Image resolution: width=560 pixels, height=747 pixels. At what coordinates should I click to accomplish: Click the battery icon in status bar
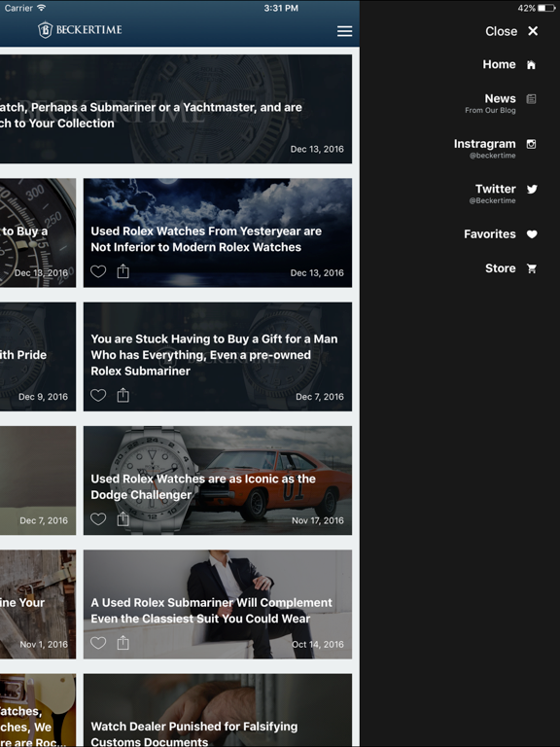pyautogui.click(x=546, y=8)
